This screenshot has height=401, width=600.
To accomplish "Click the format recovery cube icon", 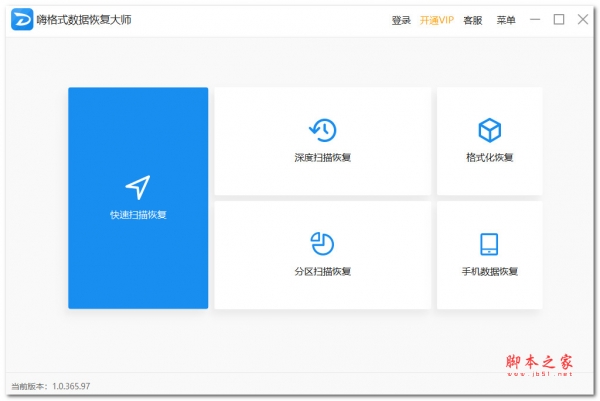I will 489,130.
